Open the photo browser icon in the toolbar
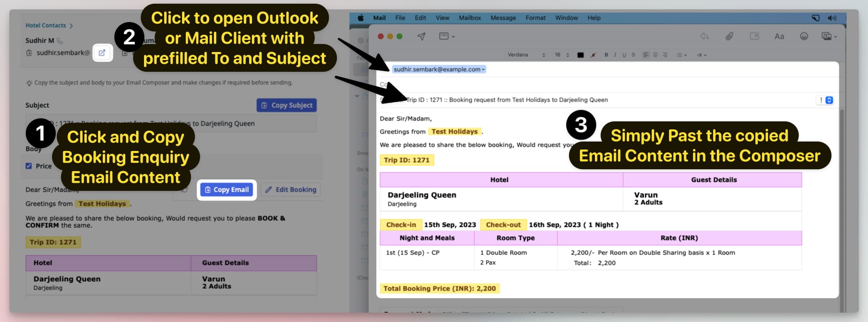Image resolution: width=868 pixels, height=322 pixels. [x=829, y=37]
